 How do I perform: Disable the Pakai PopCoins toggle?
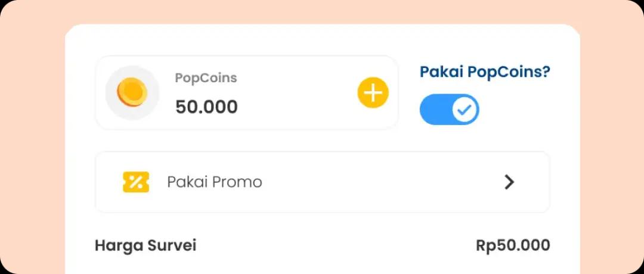point(449,110)
